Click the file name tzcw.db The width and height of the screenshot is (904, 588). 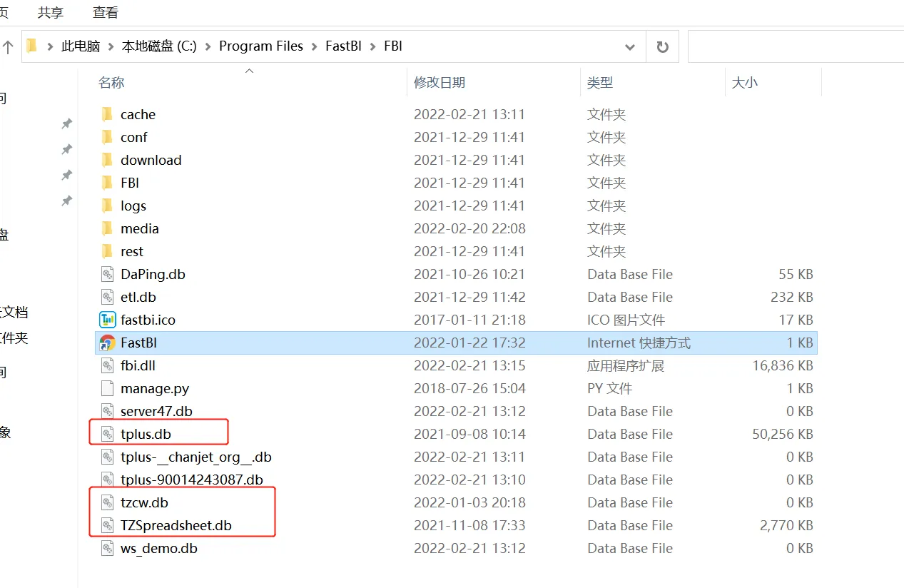tap(144, 502)
